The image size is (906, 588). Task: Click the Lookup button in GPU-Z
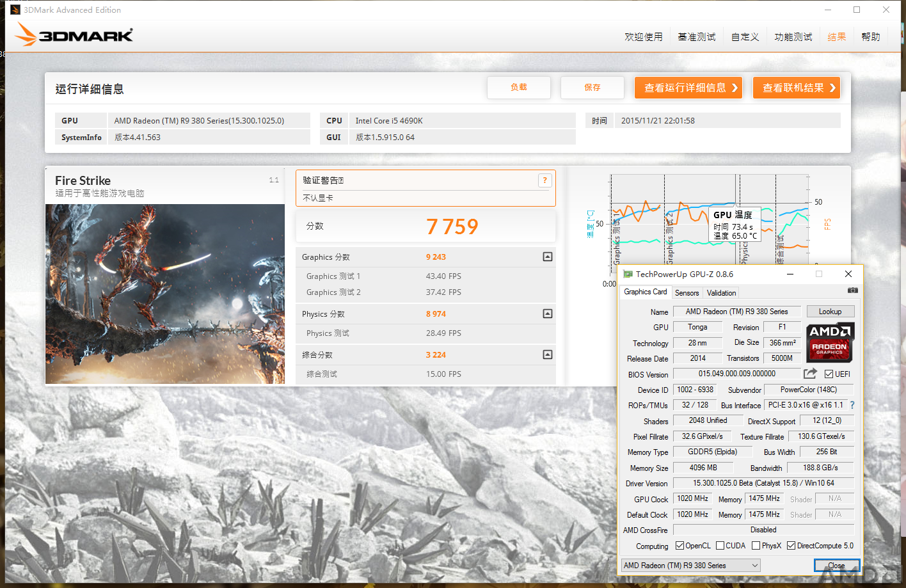coord(830,312)
